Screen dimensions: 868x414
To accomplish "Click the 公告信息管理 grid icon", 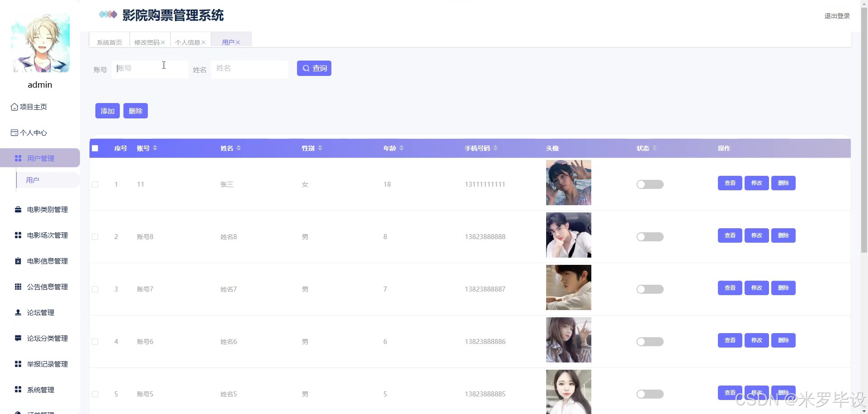I will (x=18, y=287).
